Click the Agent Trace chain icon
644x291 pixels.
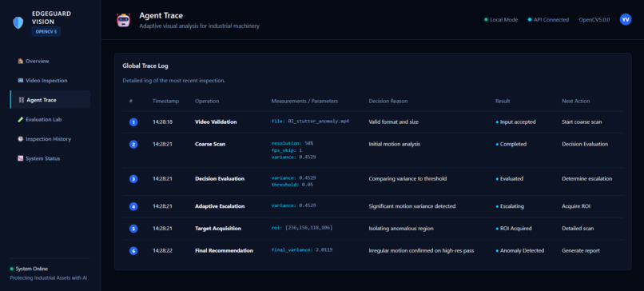click(22, 100)
